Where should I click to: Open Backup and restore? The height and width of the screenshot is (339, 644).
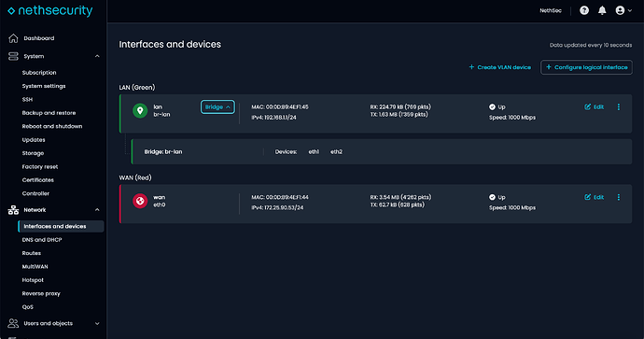49,113
